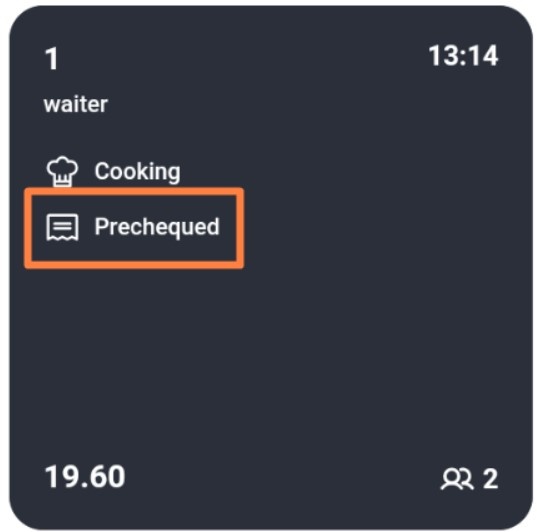537x532 pixels.
Task: Click the guest count number 2
Action: tap(490, 479)
